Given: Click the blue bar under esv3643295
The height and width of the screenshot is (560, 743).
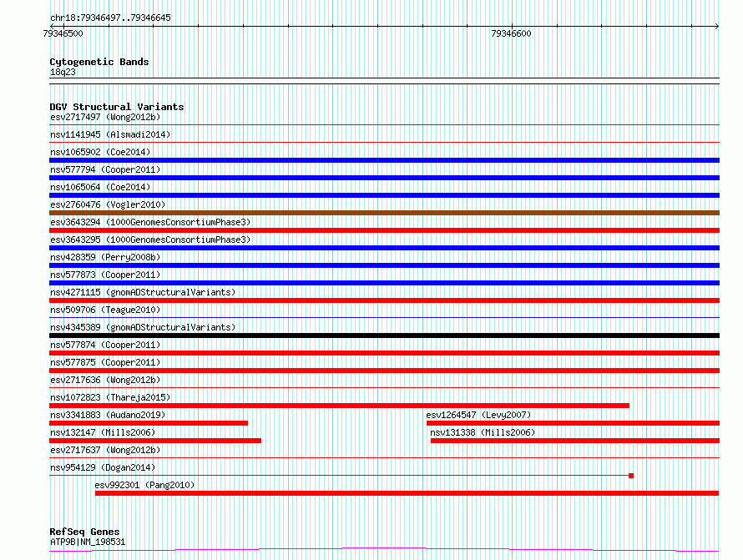Looking at the screenshot, I should coord(384,248).
